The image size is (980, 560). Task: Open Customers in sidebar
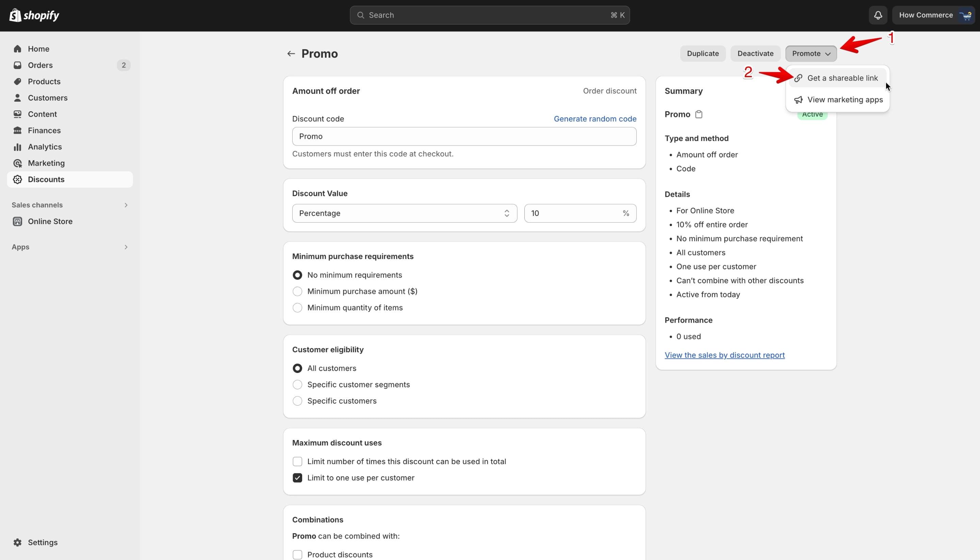click(70, 98)
